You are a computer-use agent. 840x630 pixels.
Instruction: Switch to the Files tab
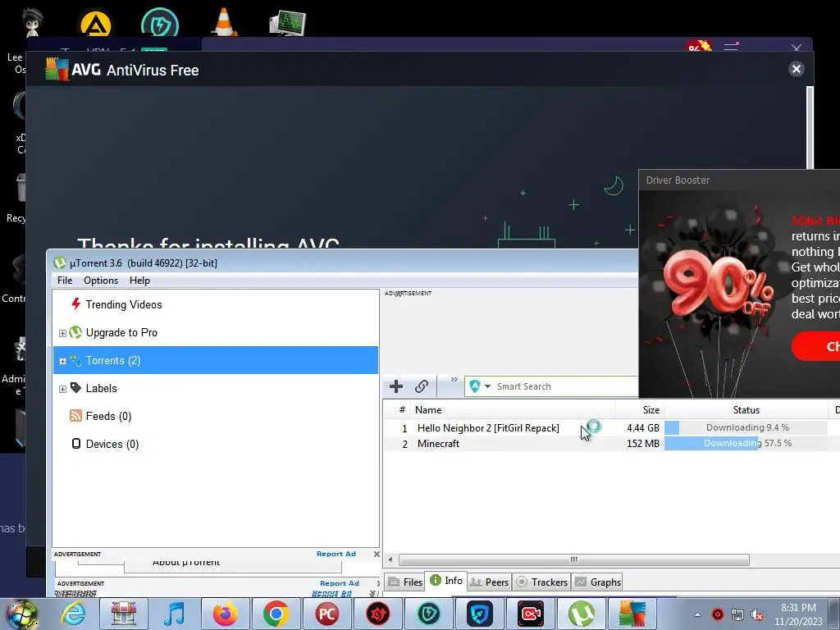tap(405, 582)
